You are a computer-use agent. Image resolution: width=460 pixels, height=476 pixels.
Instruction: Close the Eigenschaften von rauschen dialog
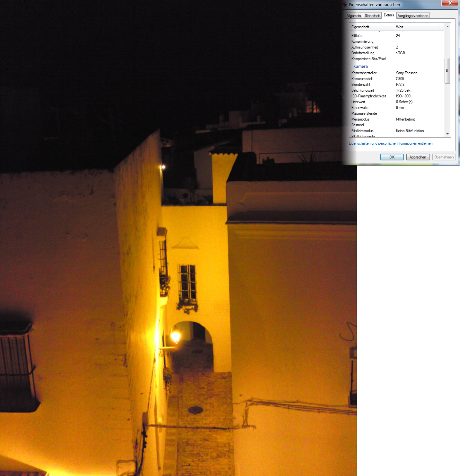(x=450, y=3)
